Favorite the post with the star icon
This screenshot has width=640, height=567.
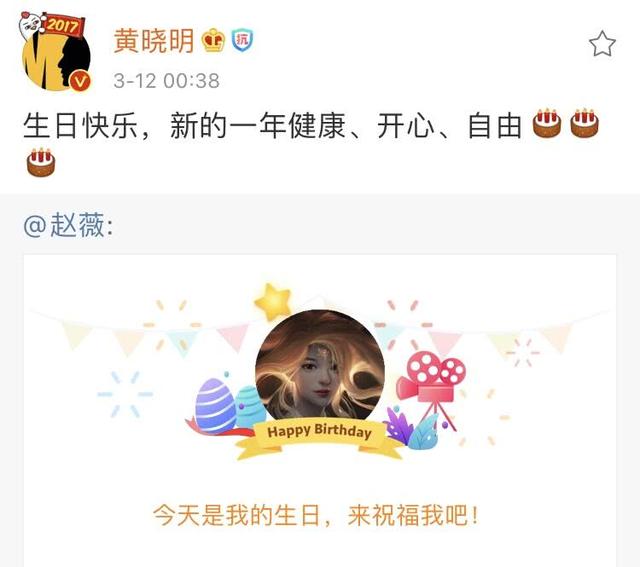pyautogui.click(x=602, y=43)
